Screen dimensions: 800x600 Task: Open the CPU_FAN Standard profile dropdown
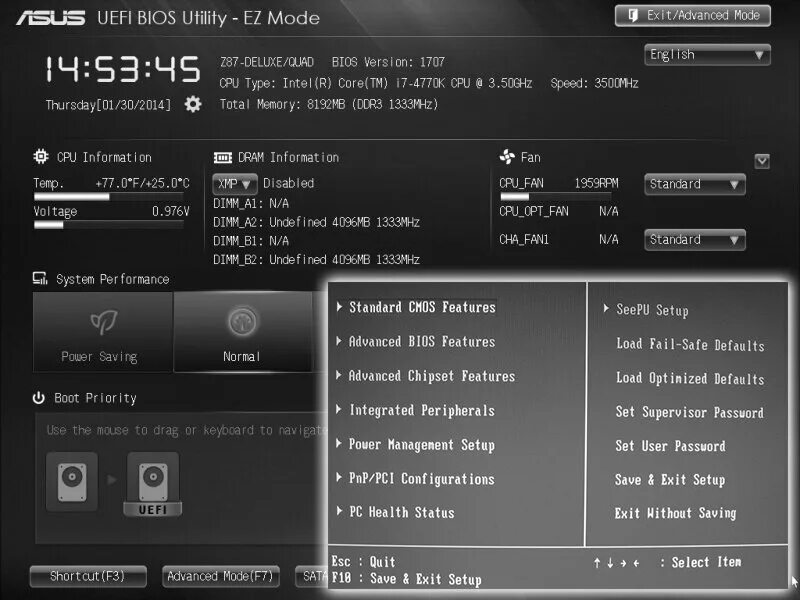694,184
